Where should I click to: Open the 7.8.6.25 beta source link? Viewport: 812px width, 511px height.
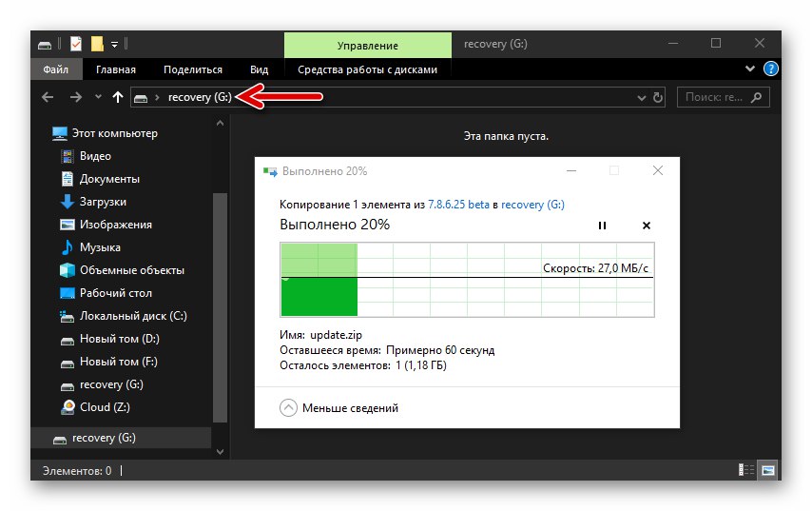click(x=458, y=205)
